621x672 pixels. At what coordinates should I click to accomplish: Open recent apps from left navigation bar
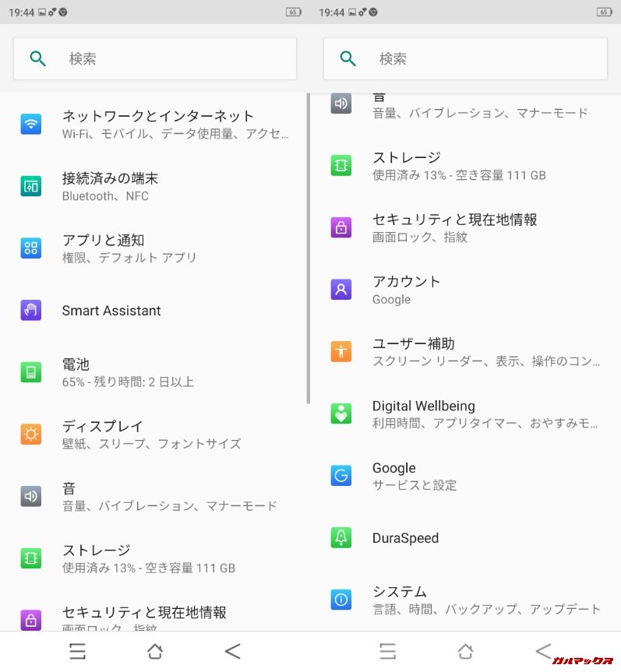point(77,651)
